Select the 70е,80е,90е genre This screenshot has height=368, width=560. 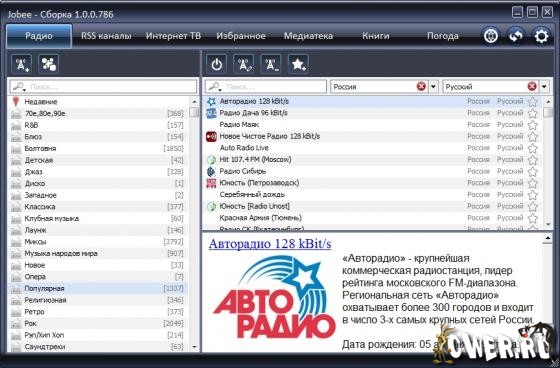pyautogui.click(x=98, y=114)
